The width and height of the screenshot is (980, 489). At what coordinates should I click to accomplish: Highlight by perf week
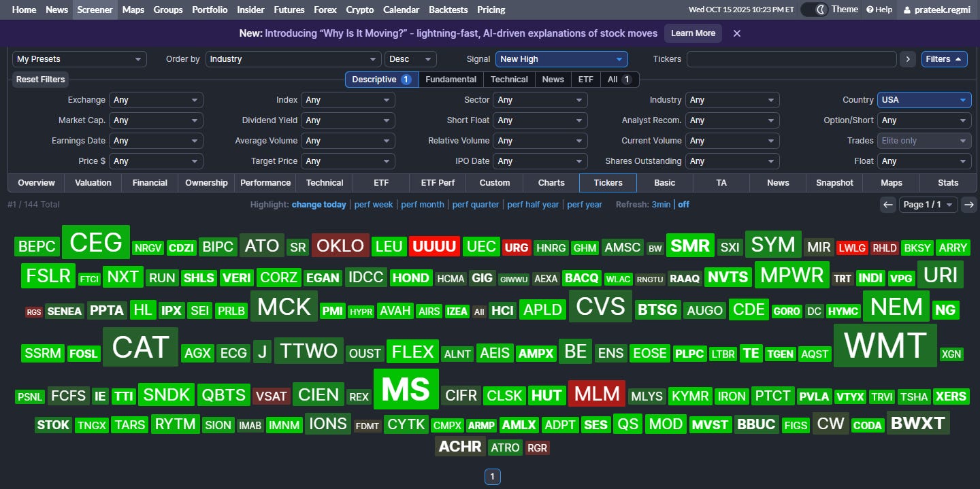pos(374,205)
